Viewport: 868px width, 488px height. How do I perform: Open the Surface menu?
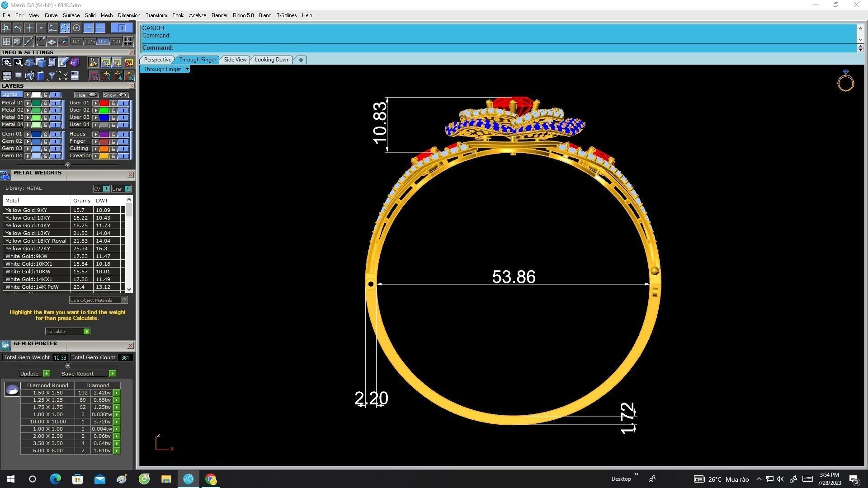[x=71, y=15]
